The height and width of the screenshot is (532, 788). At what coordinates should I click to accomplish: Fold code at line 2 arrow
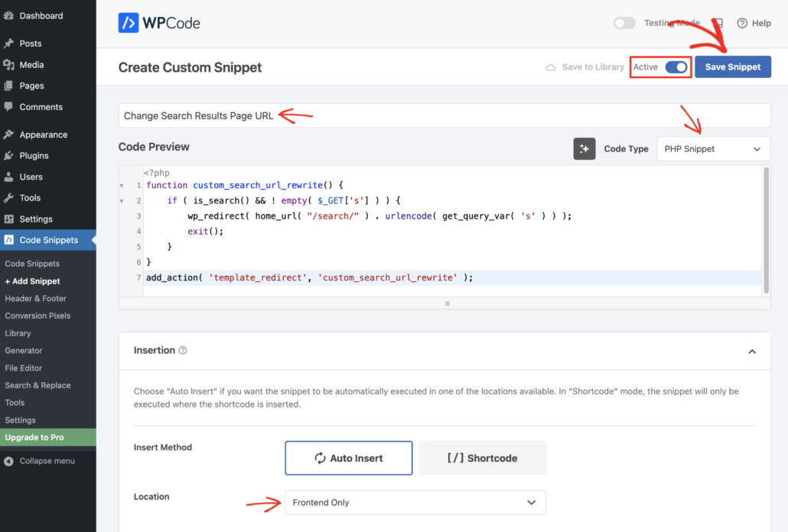122,201
